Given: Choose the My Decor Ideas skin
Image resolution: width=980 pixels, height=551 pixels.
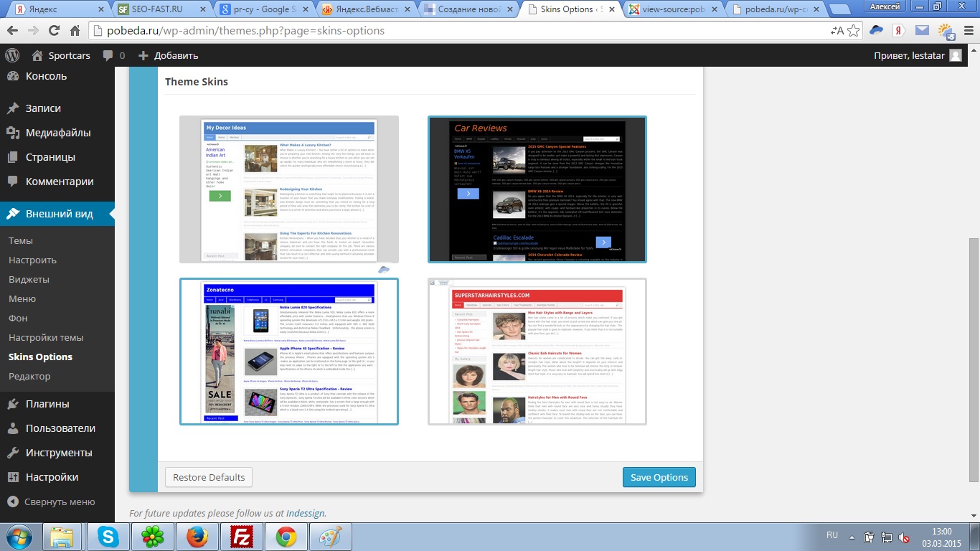Looking at the screenshot, I should (x=289, y=189).
